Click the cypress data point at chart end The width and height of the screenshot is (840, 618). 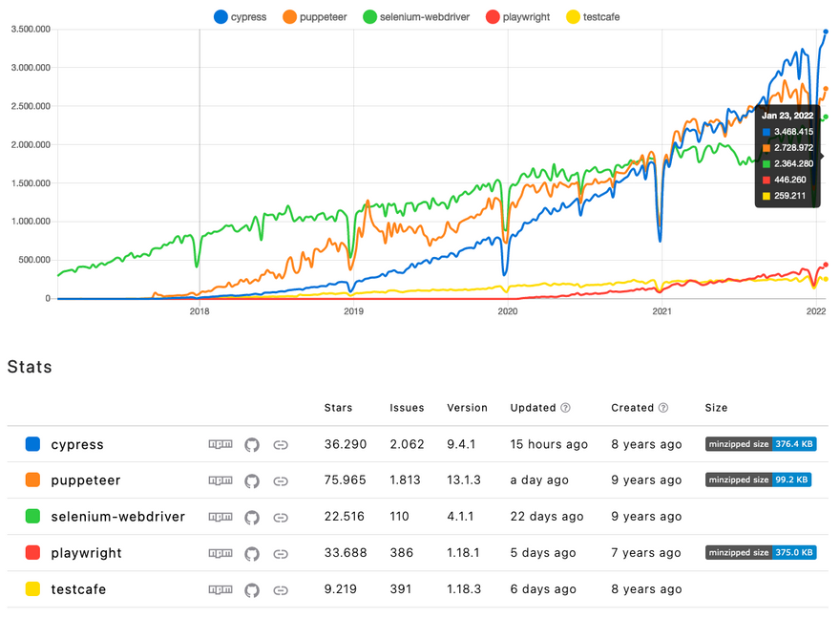825,32
